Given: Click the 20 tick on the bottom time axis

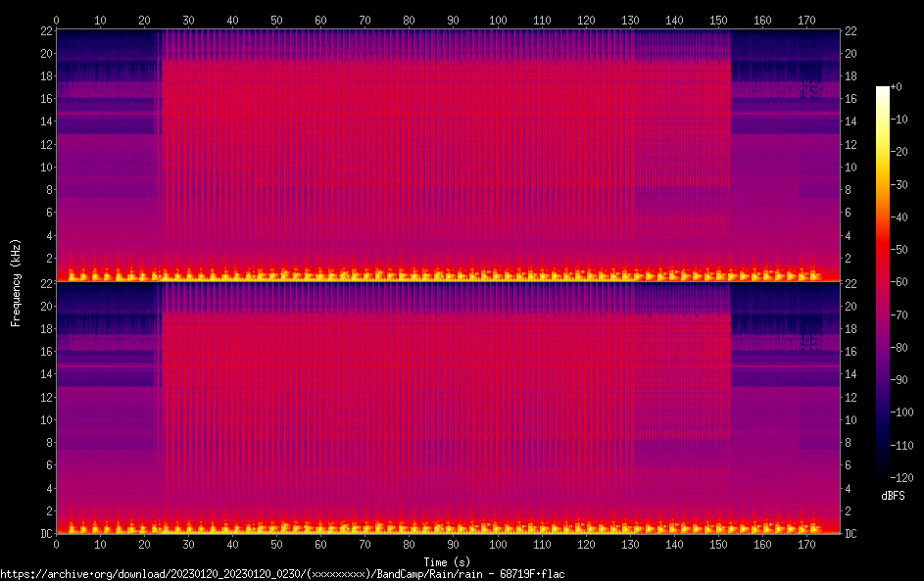Looking at the screenshot, I should (x=144, y=544).
